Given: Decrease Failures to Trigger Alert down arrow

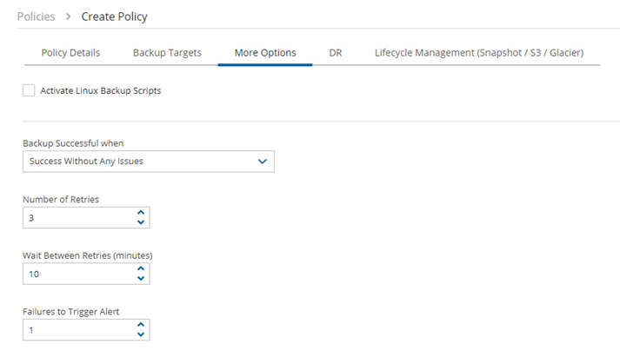Looking at the screenshot, I should click(141, 334).
